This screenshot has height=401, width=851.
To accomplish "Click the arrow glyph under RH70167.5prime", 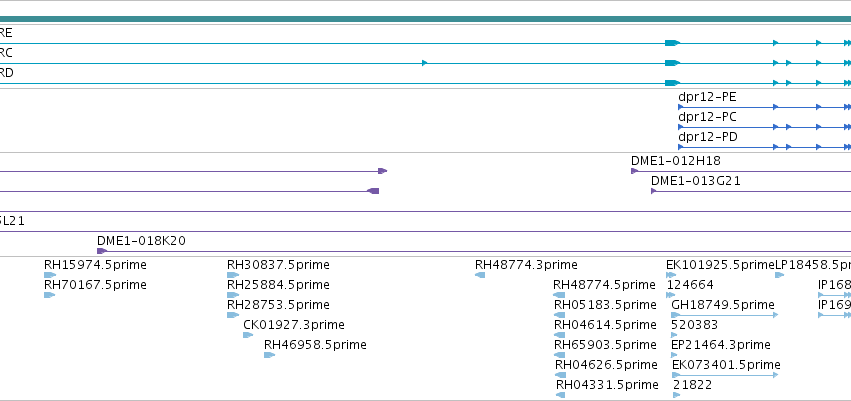I will point(49,295).
